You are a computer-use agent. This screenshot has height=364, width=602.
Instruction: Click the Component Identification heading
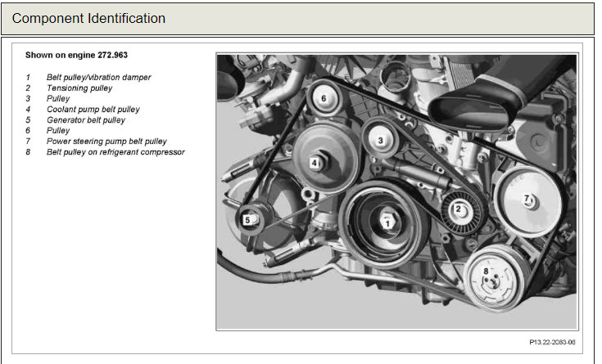[x=88, y=19]
